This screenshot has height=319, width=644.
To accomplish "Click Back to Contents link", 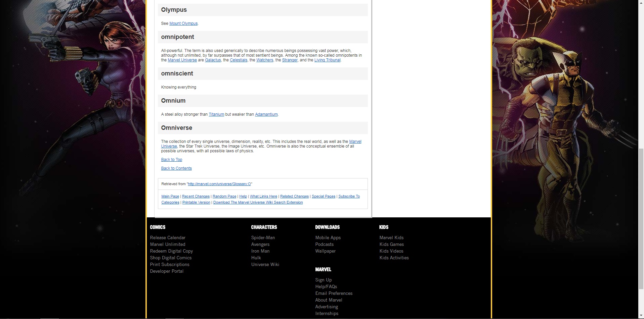I will click(x=176, y=168).
